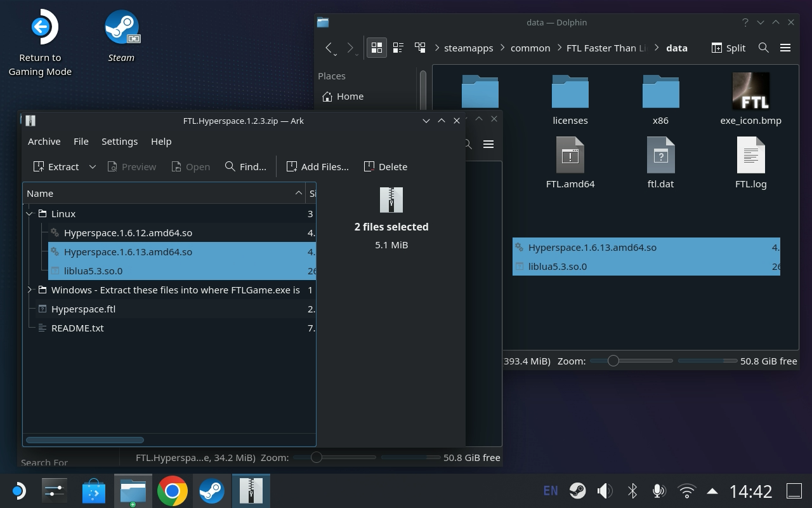
Task: Open the hamburger menu of the rear Dolphin window
Action: point(488,144)
